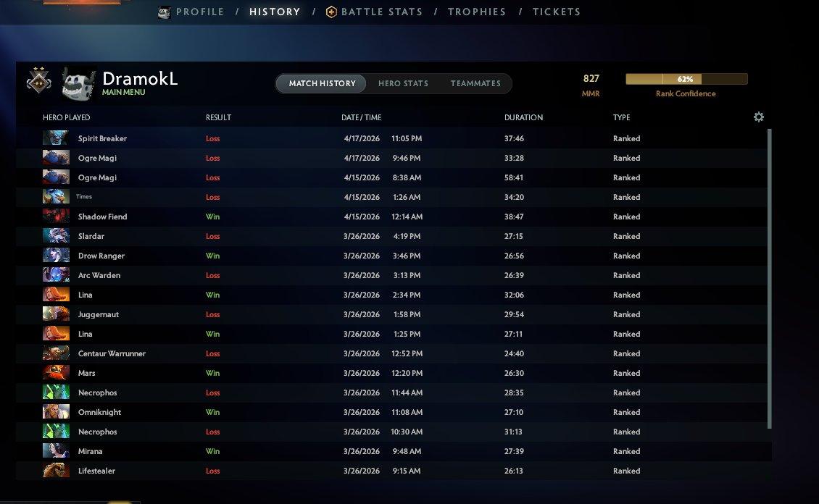Click Ranked type in Omniknight row
The width and height of the screenshot is (819, 504).
click(x=626, y=412)
